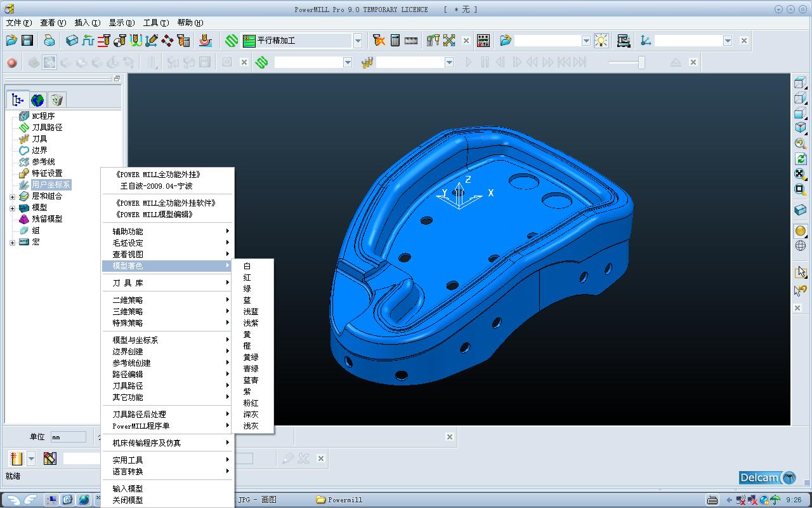Open the 毛坯设定 submenu

(x=168, y=243)
